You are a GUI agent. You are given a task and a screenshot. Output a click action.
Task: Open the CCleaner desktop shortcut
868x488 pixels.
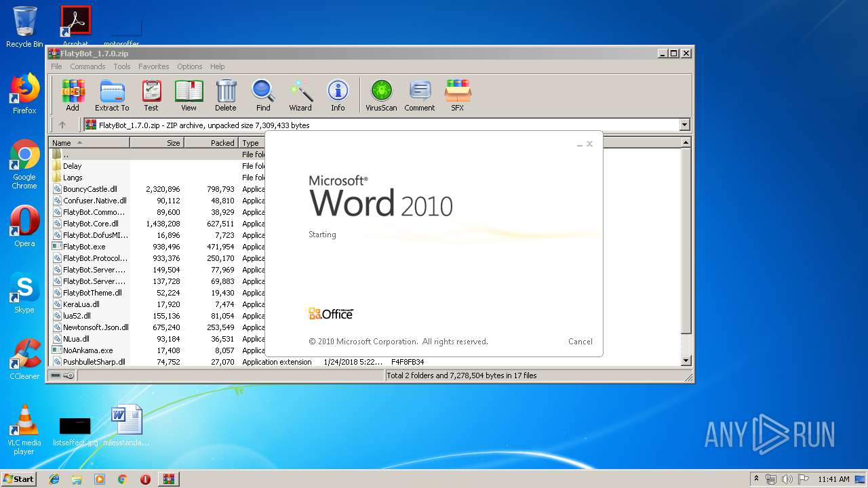coord(24,359)
